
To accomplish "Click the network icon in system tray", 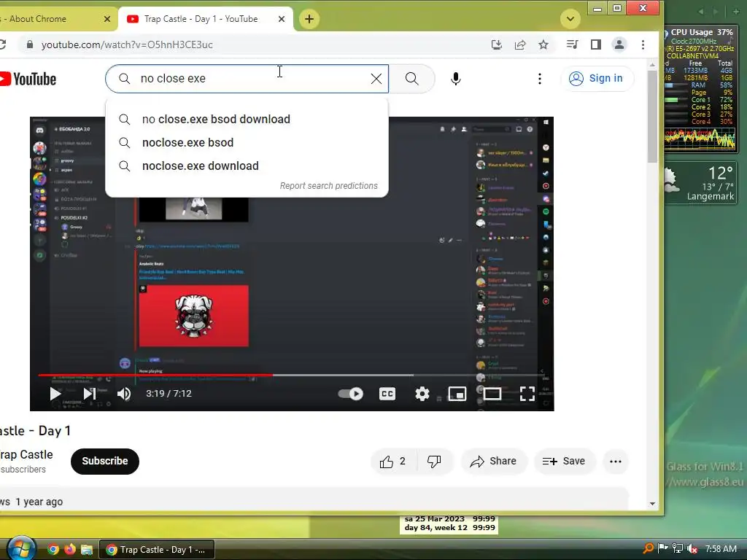I will (x=678, y=549).
